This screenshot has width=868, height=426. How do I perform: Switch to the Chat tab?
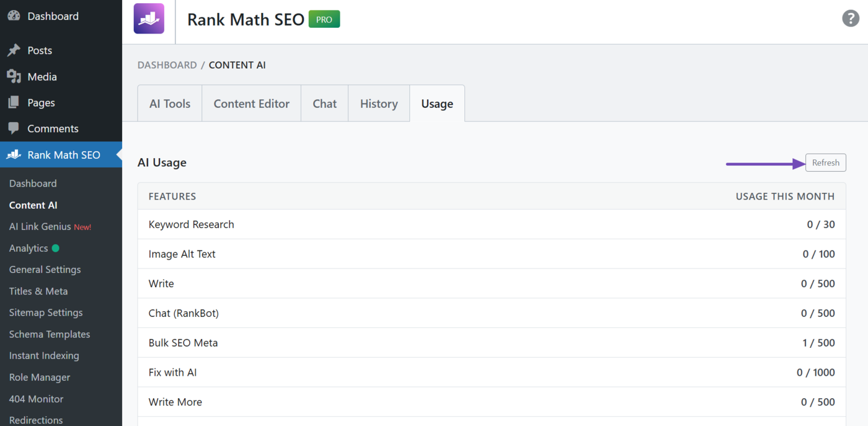tap(325, 104)
